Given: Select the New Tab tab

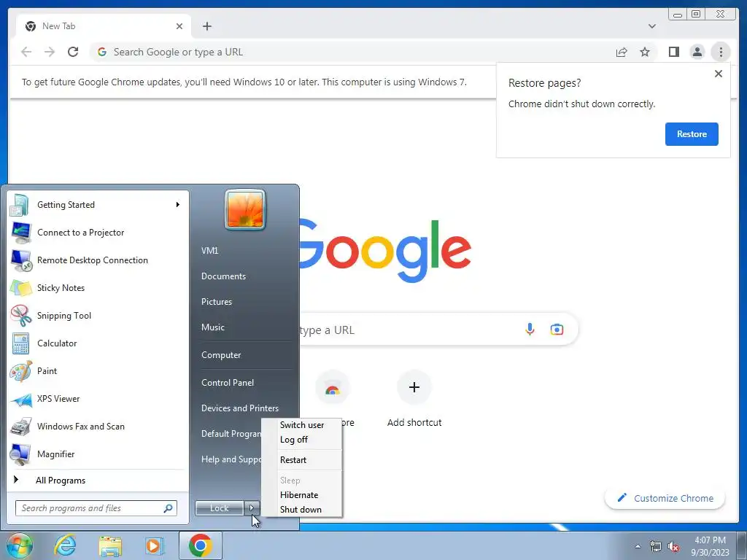Looking at the screenshot, I should 104,26.
